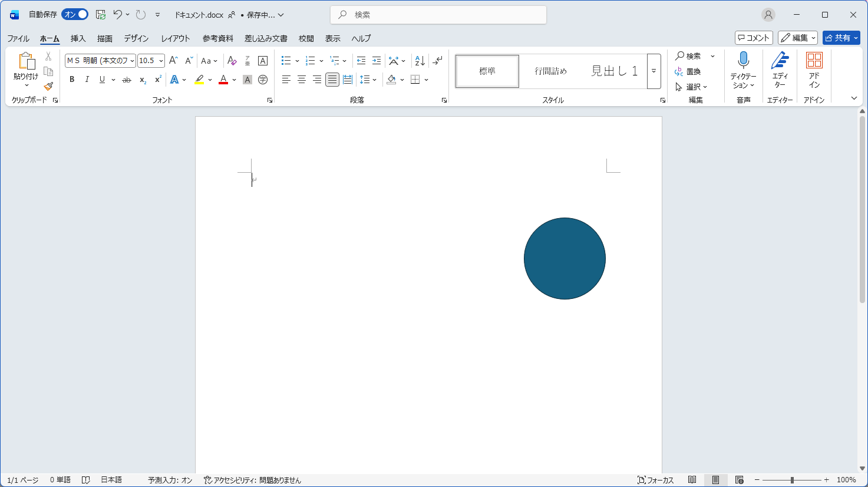
Task: Click the Sort icon in paragraph group
Action: 420,61
